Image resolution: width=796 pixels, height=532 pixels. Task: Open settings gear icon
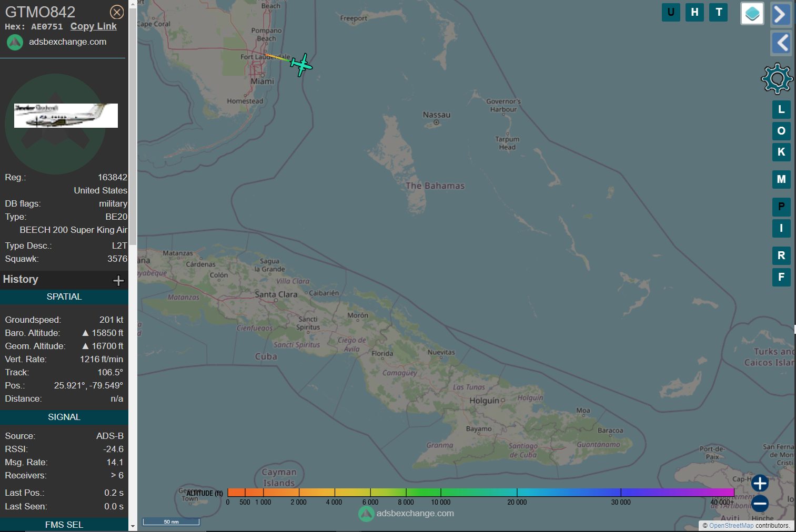pyautogui.click(x=777, y=79)
